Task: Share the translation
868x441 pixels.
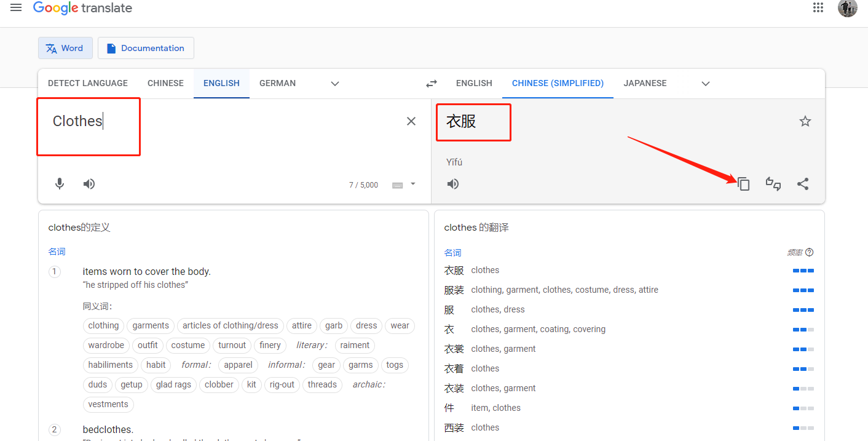Action: click(x=803, y=184)
